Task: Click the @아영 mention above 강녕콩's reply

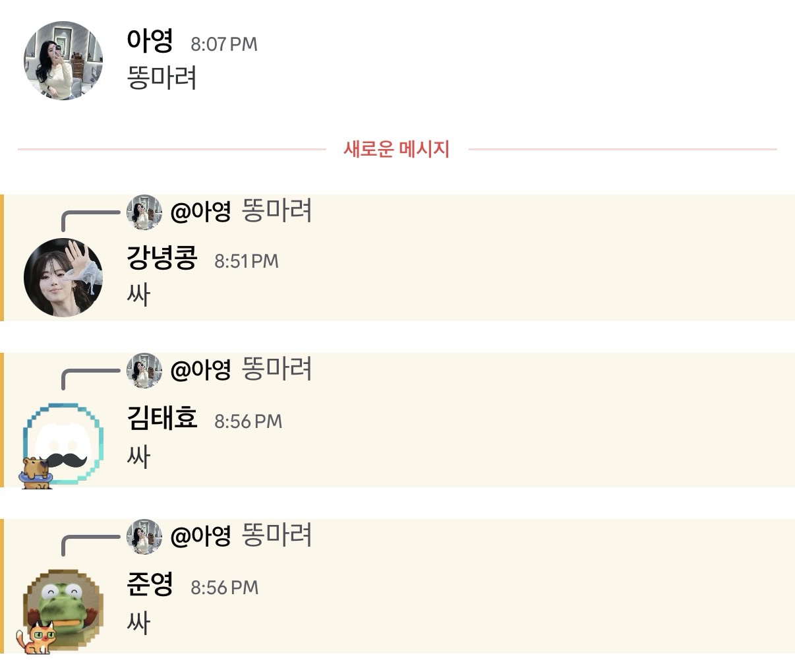Action: pos(200,212)
